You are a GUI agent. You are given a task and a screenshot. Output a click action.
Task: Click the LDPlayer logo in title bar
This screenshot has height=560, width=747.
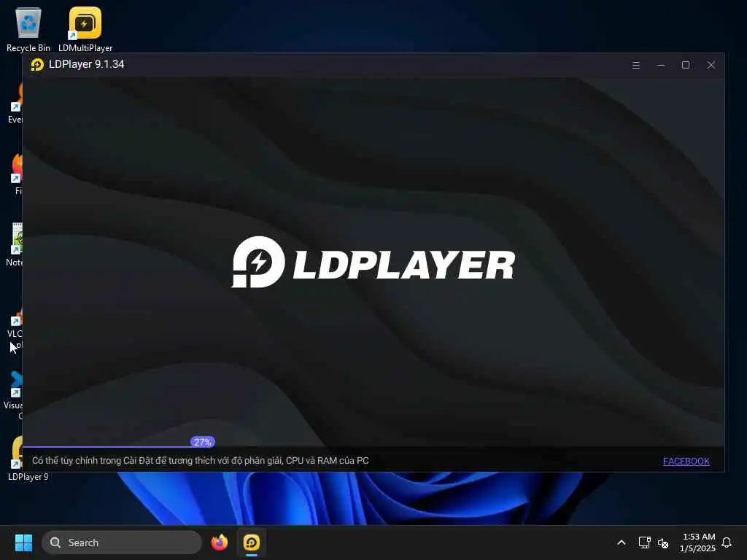[x=37, y=65]
